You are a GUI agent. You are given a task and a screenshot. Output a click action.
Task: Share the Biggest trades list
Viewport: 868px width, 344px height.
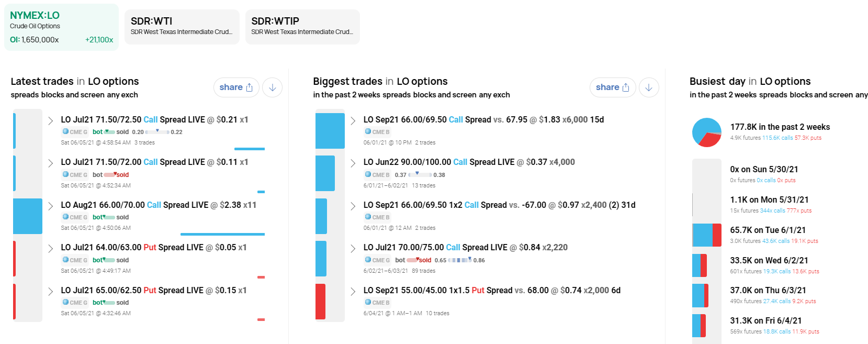[x=613, y=87]
